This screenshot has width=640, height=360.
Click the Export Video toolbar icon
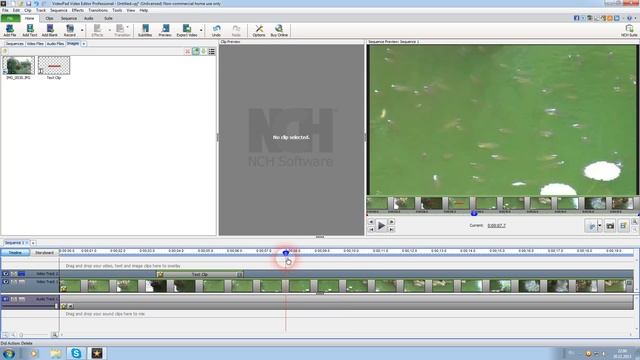(187, 30)
